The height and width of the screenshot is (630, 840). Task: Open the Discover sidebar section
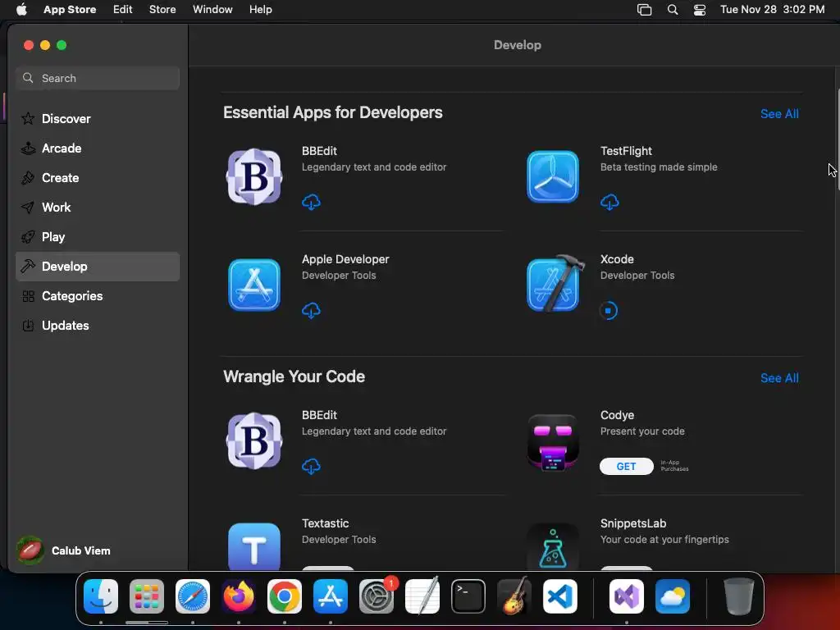(x=98, y=118)
